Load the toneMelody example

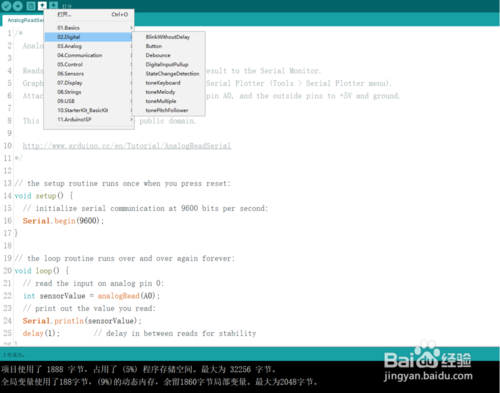[x=169, y=92]
